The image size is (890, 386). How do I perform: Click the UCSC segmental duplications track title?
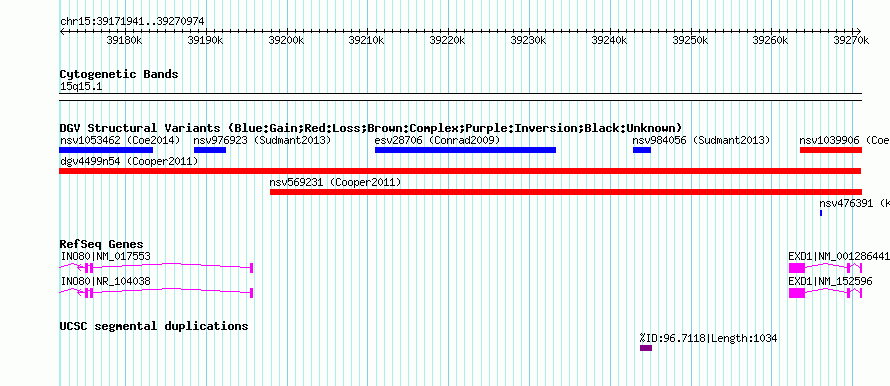point(154,326)
